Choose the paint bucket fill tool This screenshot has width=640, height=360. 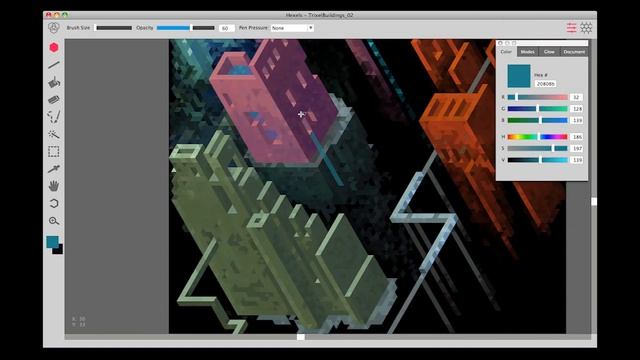tap(54, 82)
